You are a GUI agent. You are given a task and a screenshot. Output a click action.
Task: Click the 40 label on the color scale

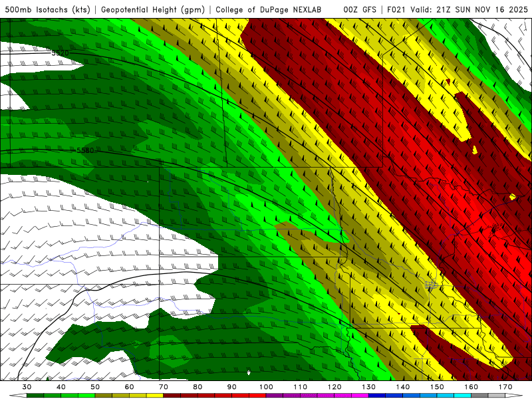point(61,387)
